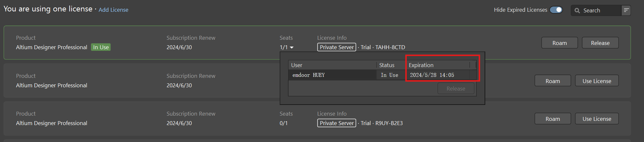Click the Private Server badge next to TAHH-8CTD

(337, 47)
